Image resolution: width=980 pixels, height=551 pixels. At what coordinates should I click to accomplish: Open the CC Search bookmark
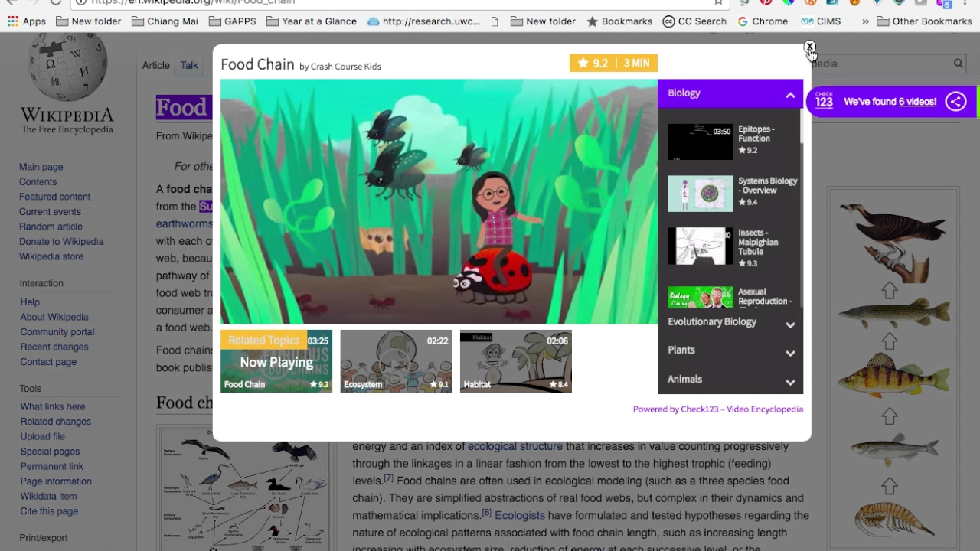pyautogui.click(x=694, y=21)
